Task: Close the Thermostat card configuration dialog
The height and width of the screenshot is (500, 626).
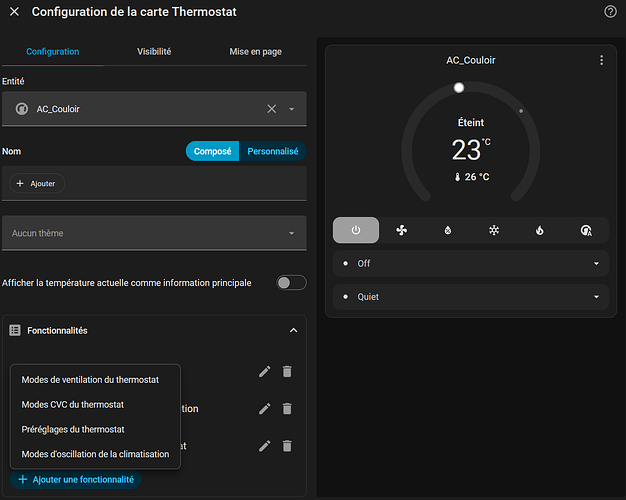Action: [14, 12]
